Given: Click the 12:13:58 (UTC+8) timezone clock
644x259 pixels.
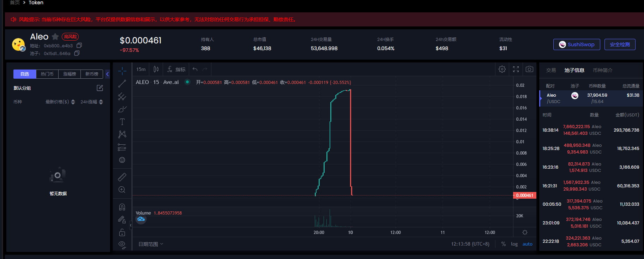Looking at the screenshot, I should point(470,244).
